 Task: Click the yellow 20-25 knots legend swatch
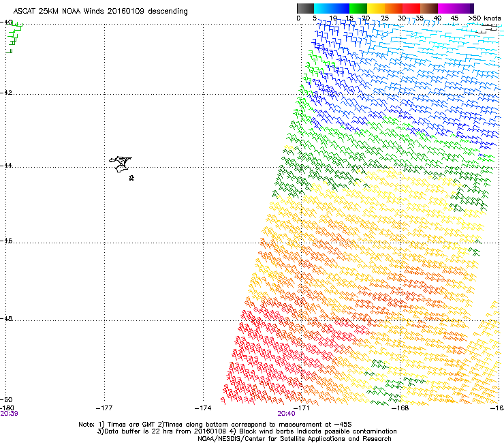[376, 8]
